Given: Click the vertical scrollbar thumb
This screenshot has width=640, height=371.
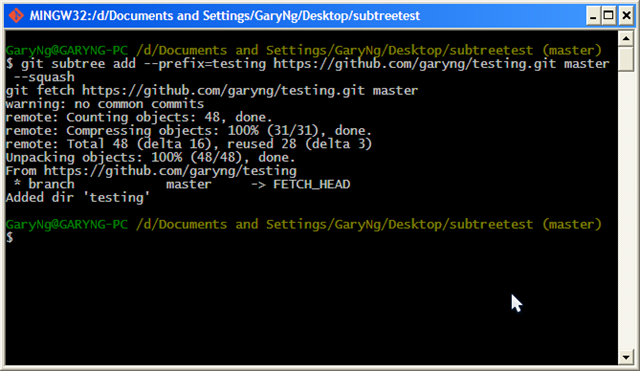Looking at the screenshot, I should (626, 59).
